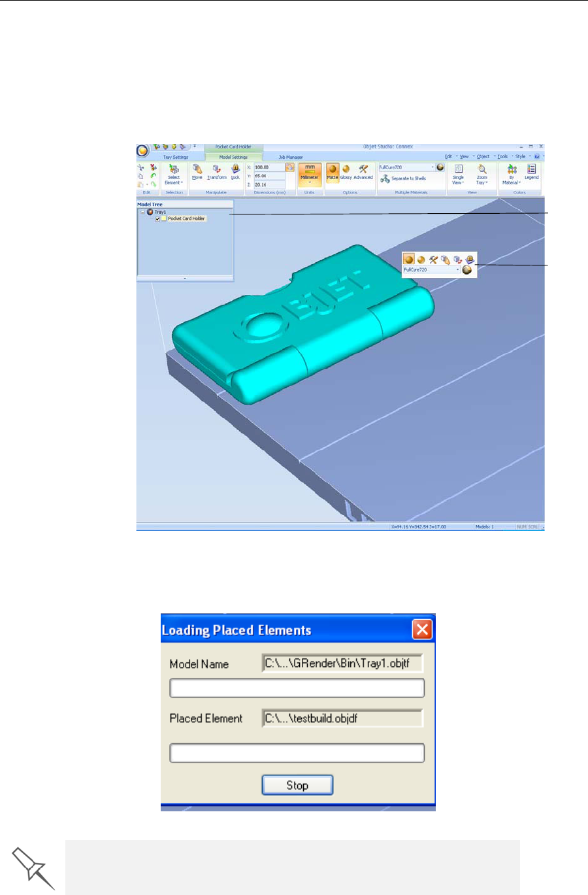Click the Y dimension field

[269, 176]
